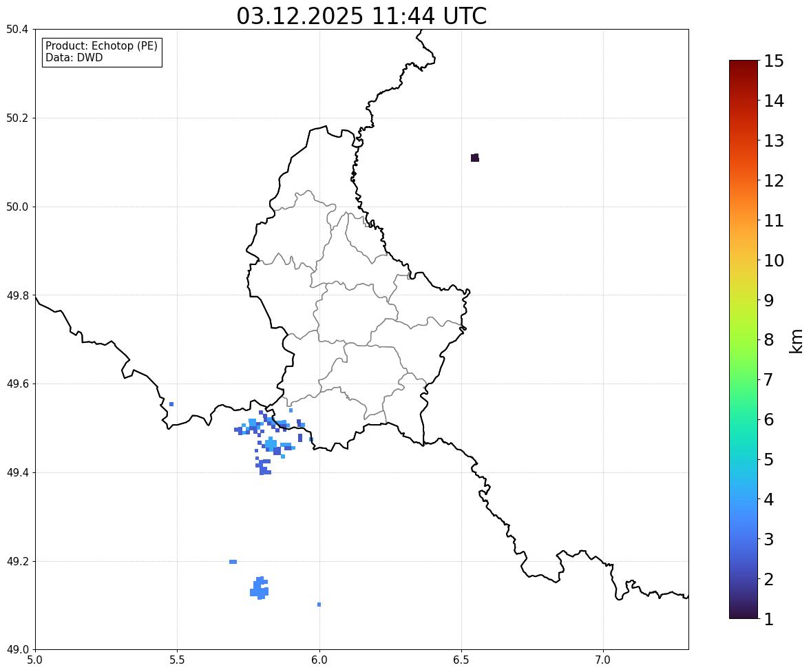Screen dimensions: 811x672
Task: Click x-axis label "6.0"
Action: (319, 660)
